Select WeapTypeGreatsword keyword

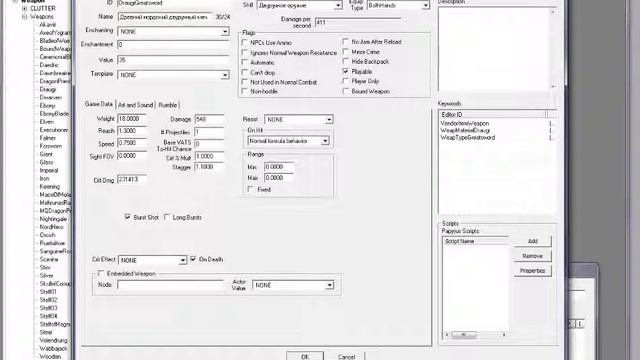468,138
